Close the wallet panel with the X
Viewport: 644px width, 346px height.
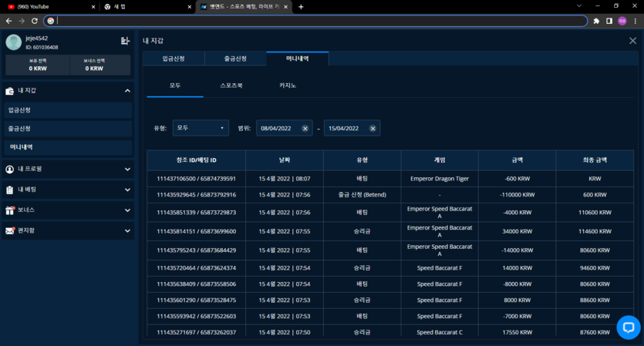pyautogui.click(x=632, y=41)
